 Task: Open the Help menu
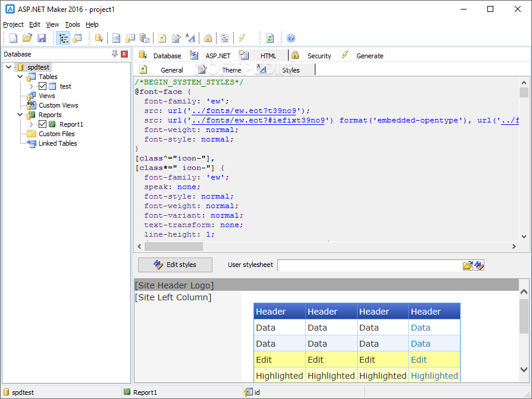click(x=92, y=24)
